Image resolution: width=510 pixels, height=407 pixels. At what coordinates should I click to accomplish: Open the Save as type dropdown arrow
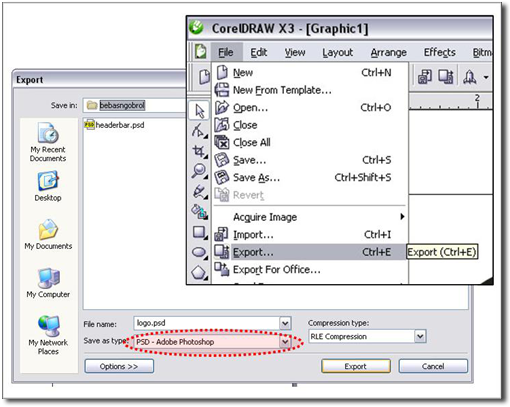(285, 342)
